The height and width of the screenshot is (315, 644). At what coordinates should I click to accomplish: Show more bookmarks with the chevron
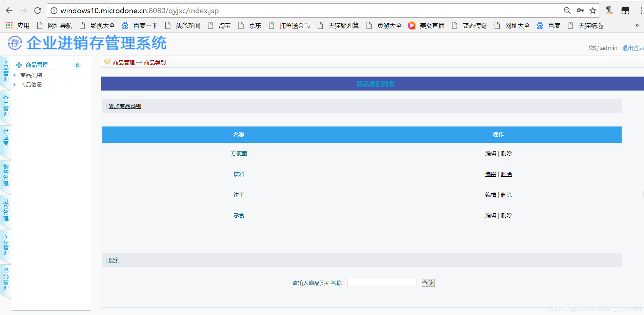tap(637, 25)
